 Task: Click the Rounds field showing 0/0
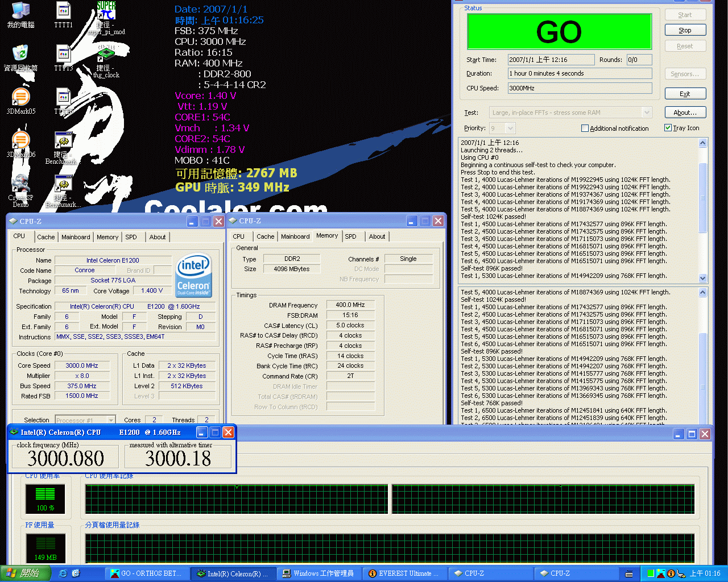pos(639,60)
